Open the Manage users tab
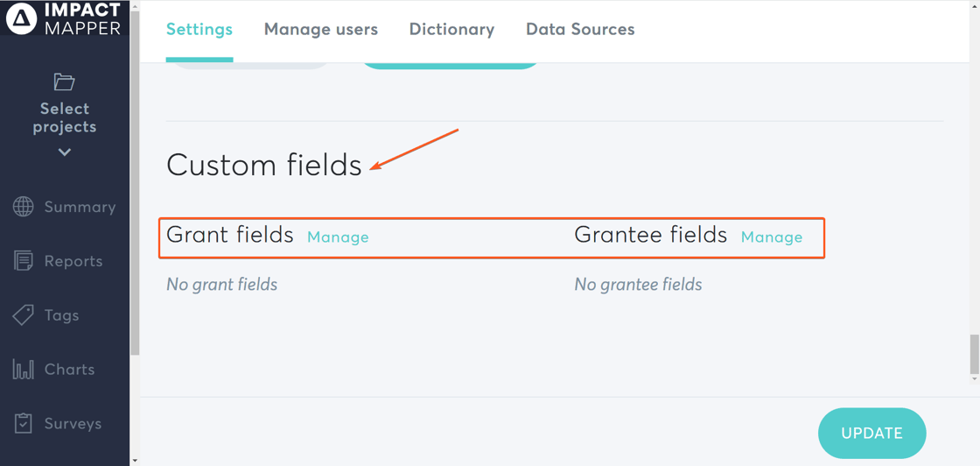This screenshot has width=980, height=466. pyautogui.click(x=321, y=30)
